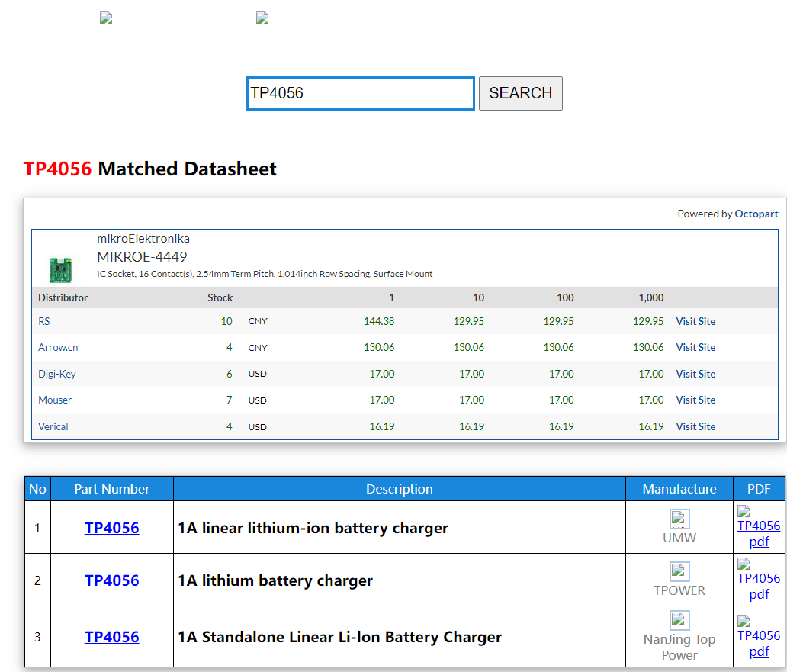Click the PDF column header

(x=759, y=489)
